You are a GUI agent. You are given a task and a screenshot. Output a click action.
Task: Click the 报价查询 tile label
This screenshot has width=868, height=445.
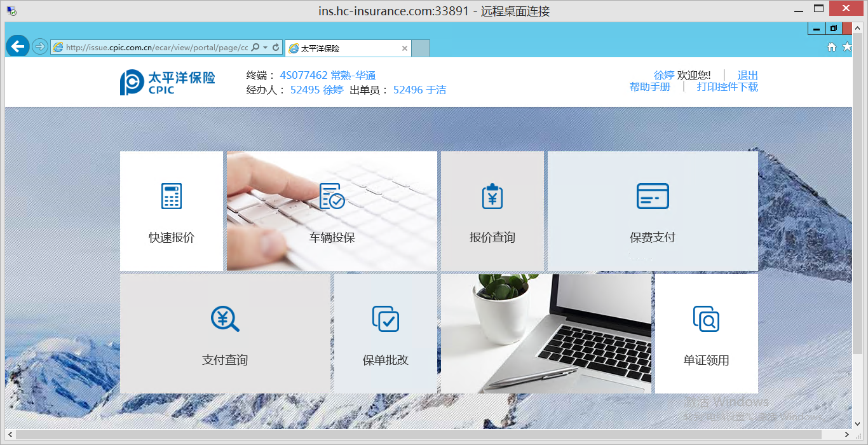click(x=492, y=238)
